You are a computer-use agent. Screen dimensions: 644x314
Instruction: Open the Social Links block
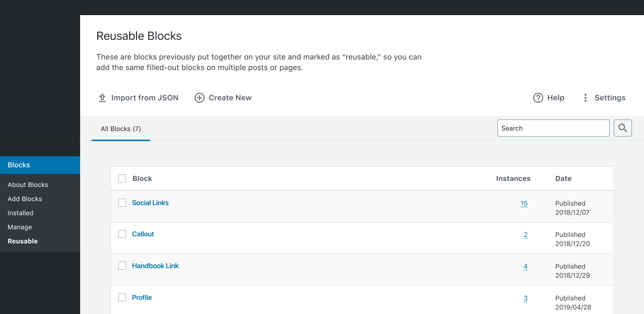coord(150,202)
